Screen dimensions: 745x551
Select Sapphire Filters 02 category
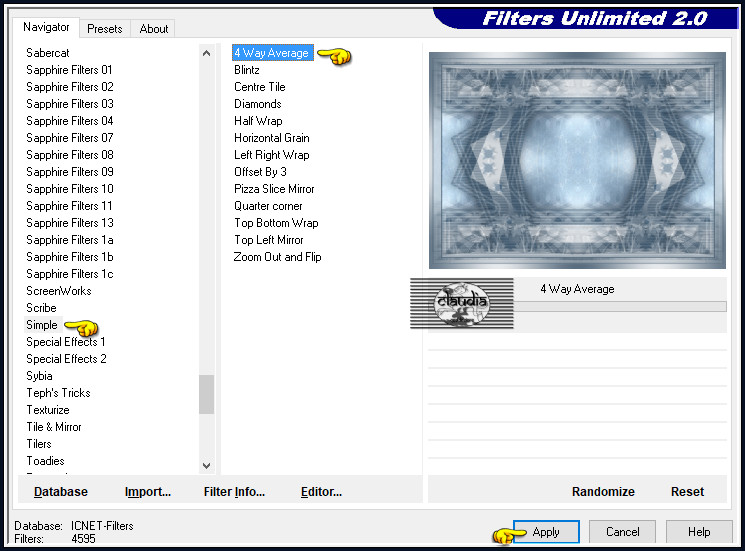(x=70, y=87)
